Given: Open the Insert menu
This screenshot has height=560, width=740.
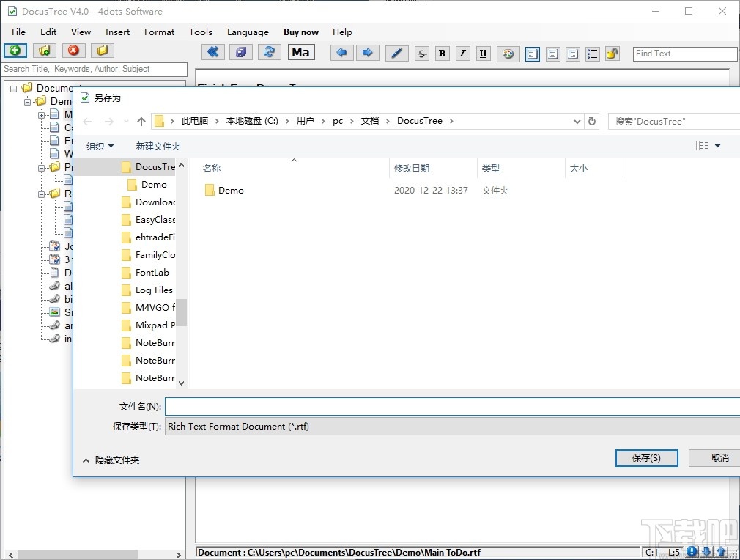Looking at the screenshot, I should (117, 32).
